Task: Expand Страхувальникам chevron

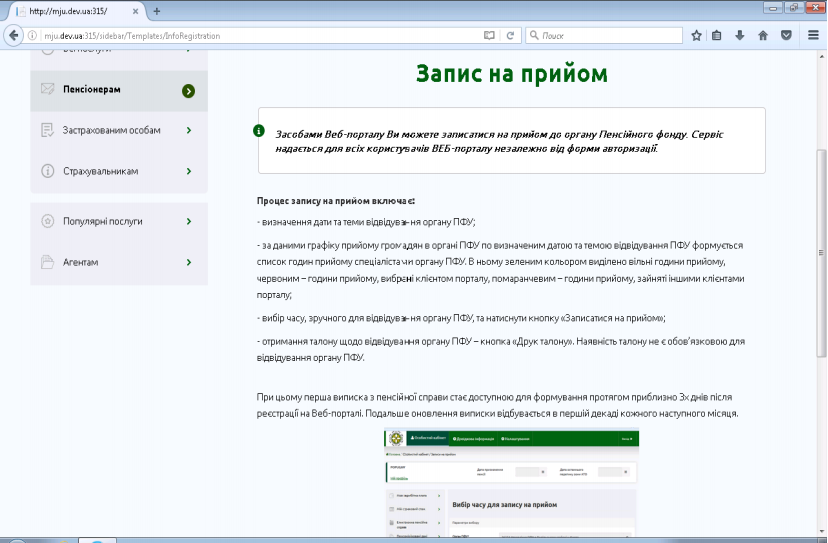Action: point(189,171)
